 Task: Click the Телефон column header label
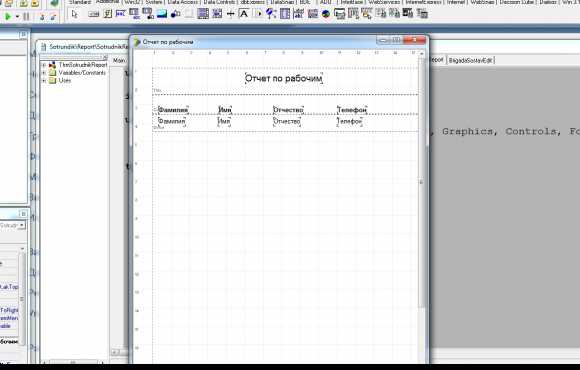click(352, 110)
